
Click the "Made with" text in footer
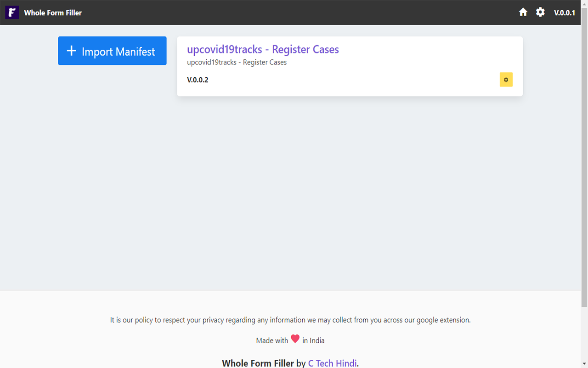point(272,340)
